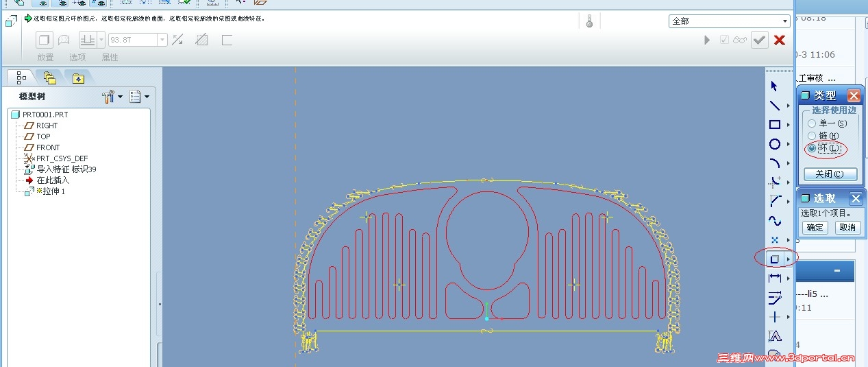Click the extrude feature icon on dashboard
Viewport: 868px width, 367px height.
[x=12, y=22]
